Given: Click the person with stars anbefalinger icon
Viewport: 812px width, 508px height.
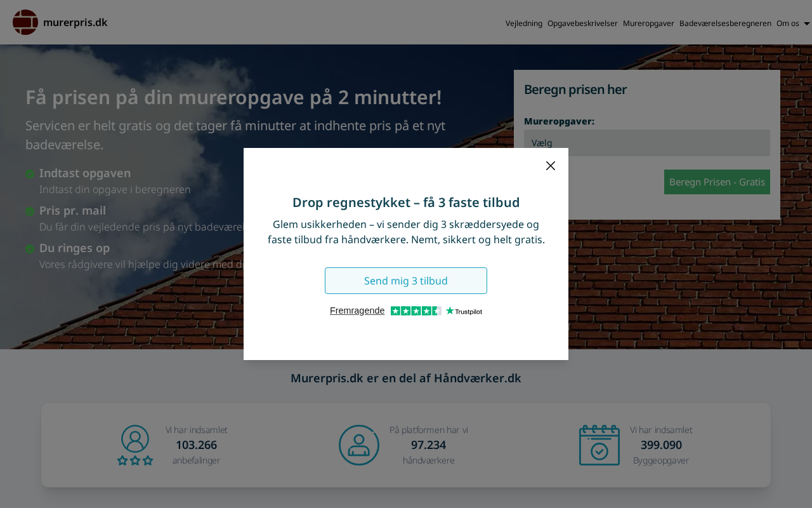Looking at the screenshot, I should [135, 445].
